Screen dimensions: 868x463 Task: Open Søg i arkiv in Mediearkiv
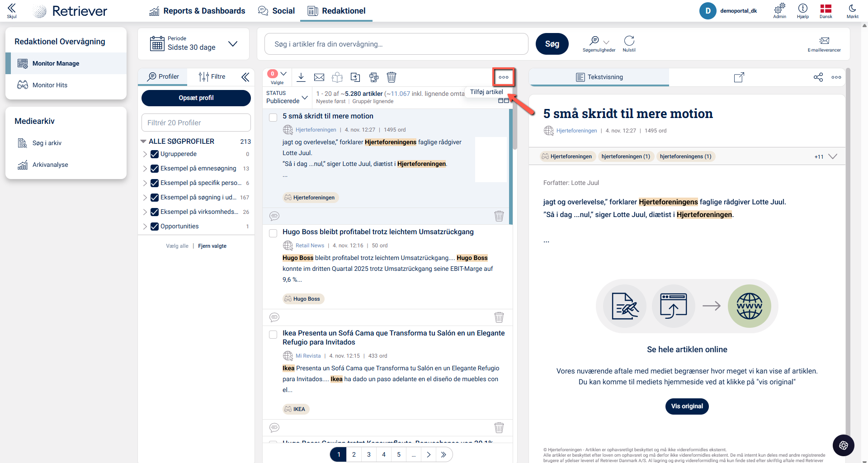[x=66, y=143]
